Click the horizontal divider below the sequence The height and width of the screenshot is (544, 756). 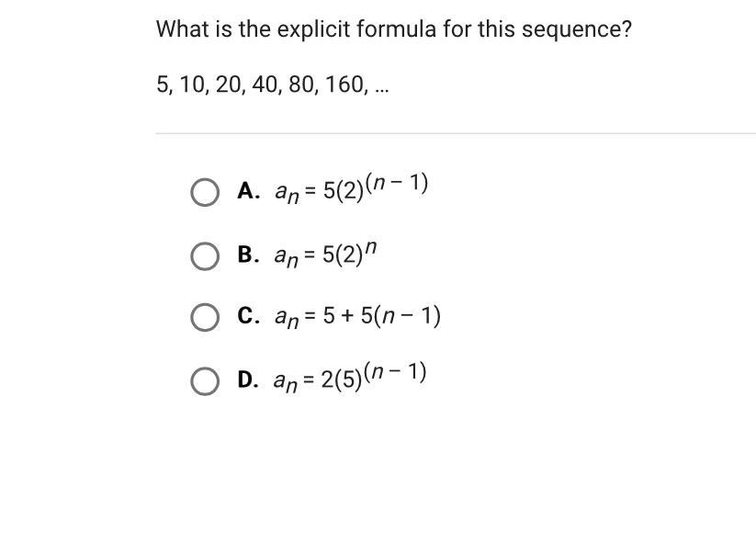coord(456,133)
